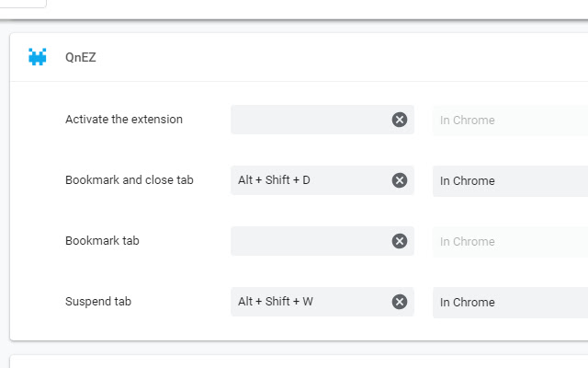Expand the Bookmark tab scope dropdown
Image resolution: width=588 pixels, height=368 pixels.
(x=510, y=241)
